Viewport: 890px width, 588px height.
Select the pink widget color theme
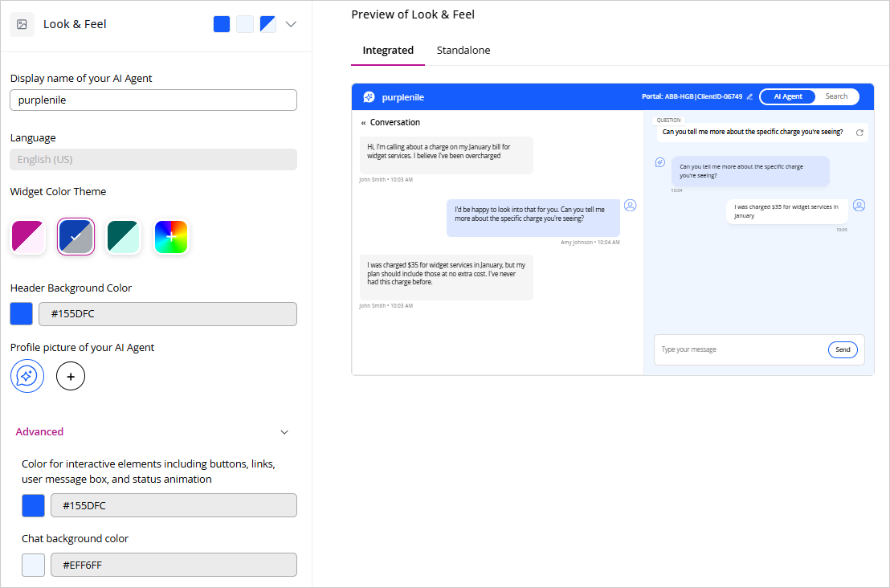(x=28, y=237)
